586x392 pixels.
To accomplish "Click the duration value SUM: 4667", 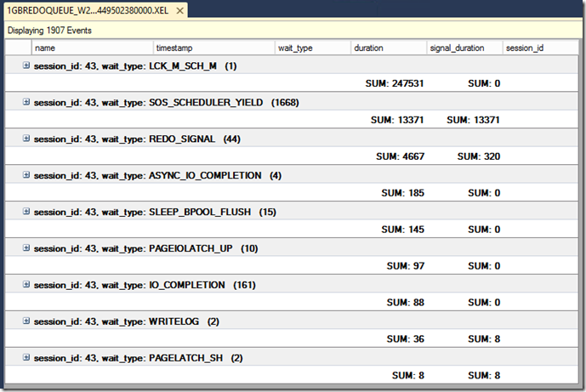I will tap(400, 156).
